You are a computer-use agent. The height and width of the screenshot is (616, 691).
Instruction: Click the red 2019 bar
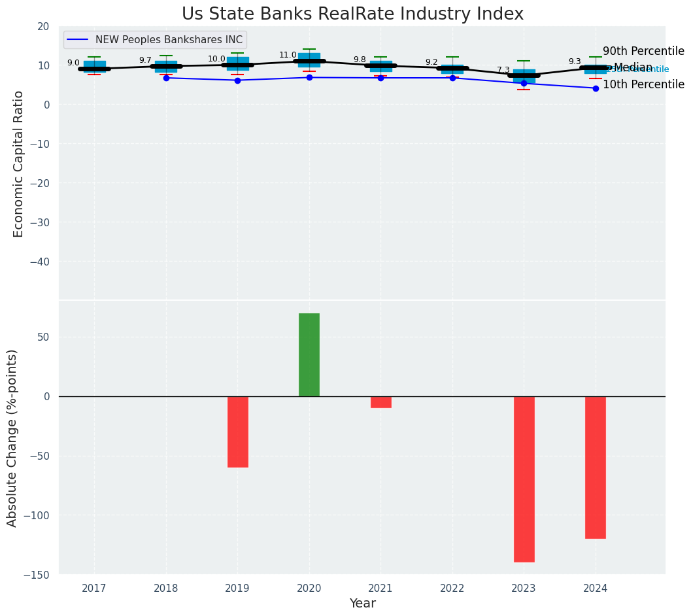coord(238,432)
